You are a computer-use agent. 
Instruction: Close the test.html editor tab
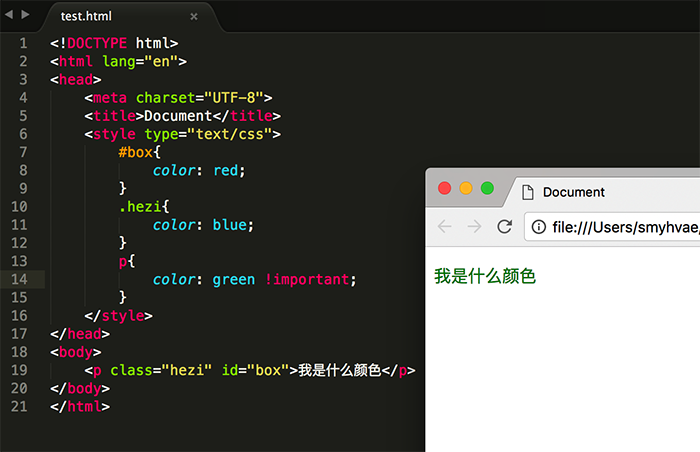(x=194, y=17)
